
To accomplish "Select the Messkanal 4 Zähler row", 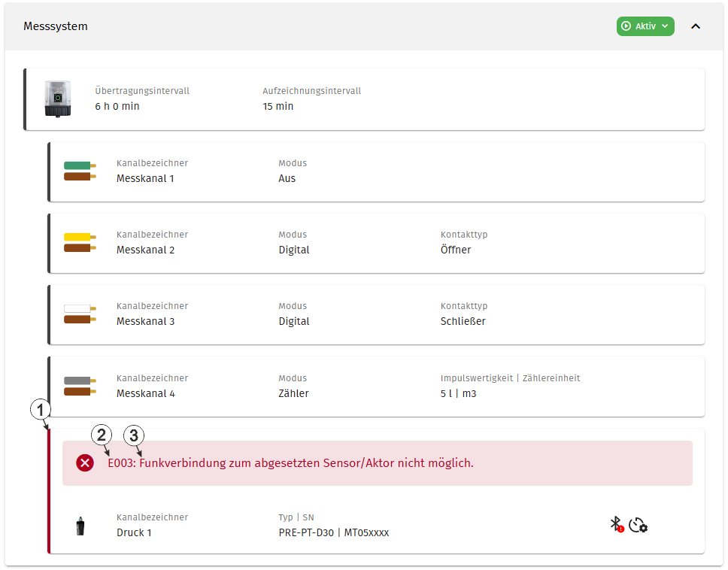I will [x=376, y=387].
